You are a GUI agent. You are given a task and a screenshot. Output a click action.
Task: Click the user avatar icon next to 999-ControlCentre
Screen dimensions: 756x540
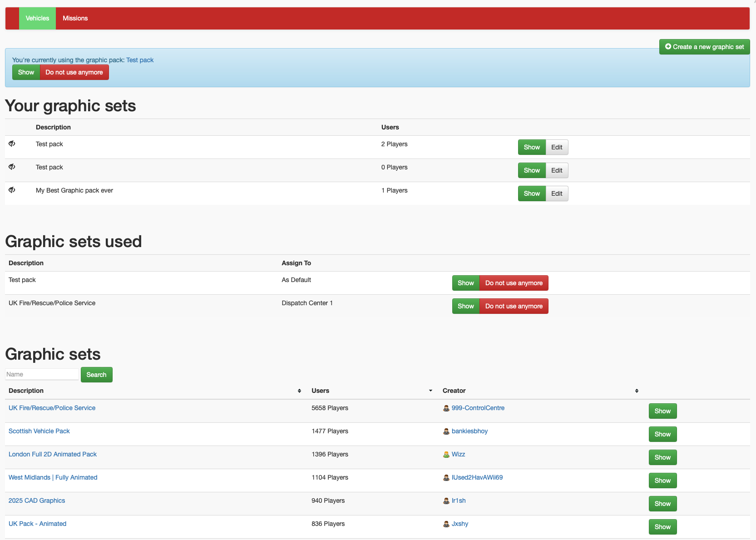446,408
